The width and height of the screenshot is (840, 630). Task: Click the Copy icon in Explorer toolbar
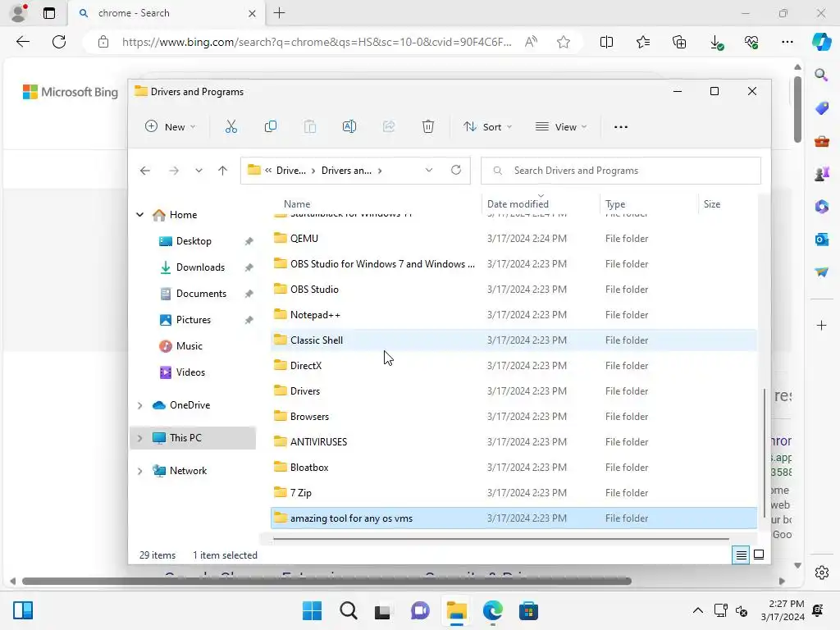(x=271, y=127)
